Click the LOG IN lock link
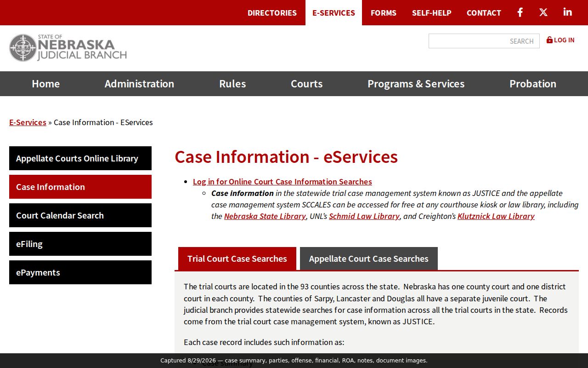Screen dimensions: 588x368 point(560,40)
